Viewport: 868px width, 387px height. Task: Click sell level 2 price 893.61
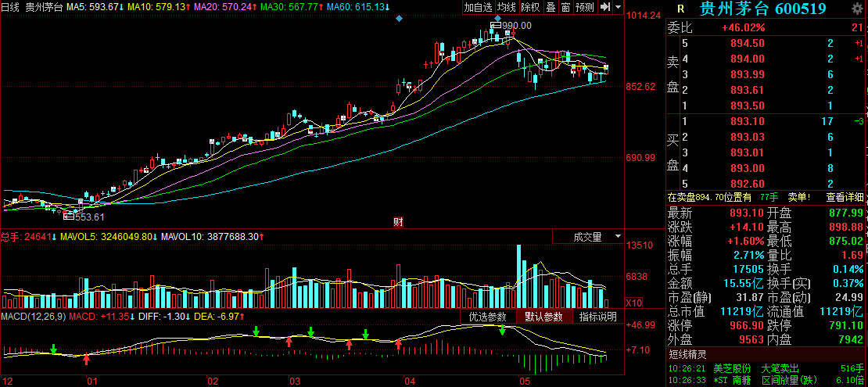click(x=746, y=90)
